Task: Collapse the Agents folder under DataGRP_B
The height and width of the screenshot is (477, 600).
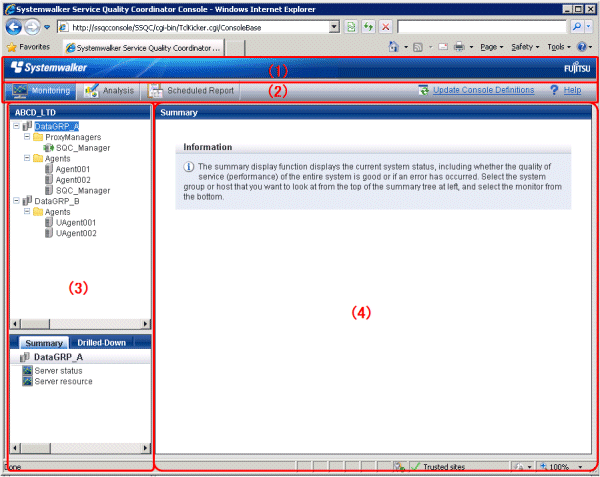Action: [27, 211]
